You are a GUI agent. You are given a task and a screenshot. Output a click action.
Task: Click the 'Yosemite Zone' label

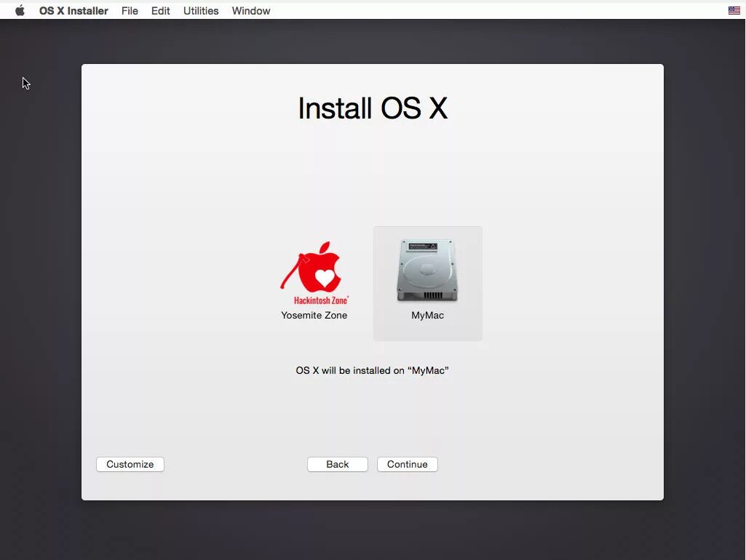tap(314, 315)
